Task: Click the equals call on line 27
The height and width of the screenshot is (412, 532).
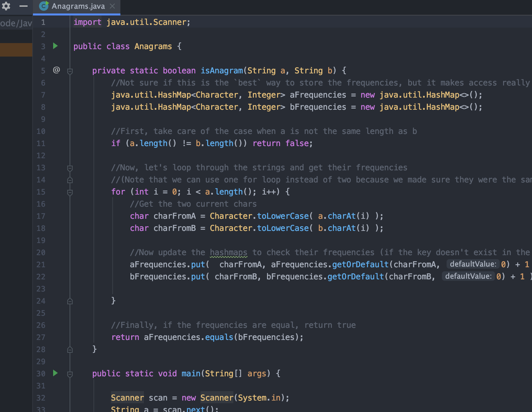Action: [x=219, y=337]
